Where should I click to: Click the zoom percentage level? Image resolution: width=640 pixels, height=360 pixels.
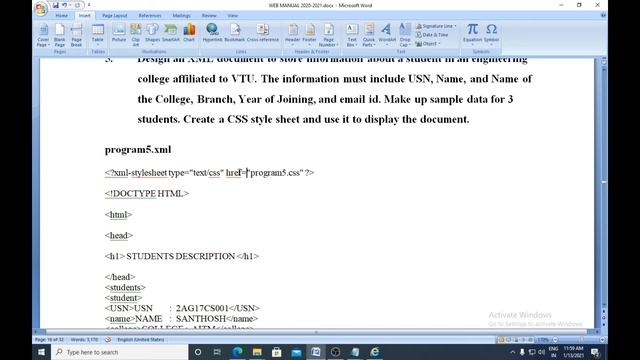pyautogui.click(x=543, y=340)
